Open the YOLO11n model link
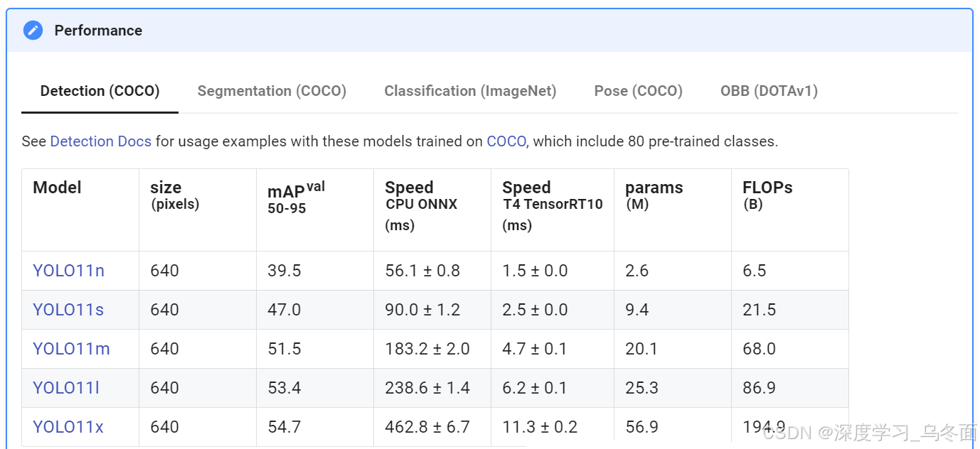Screen dimensions: 980x449 [68, 271]
